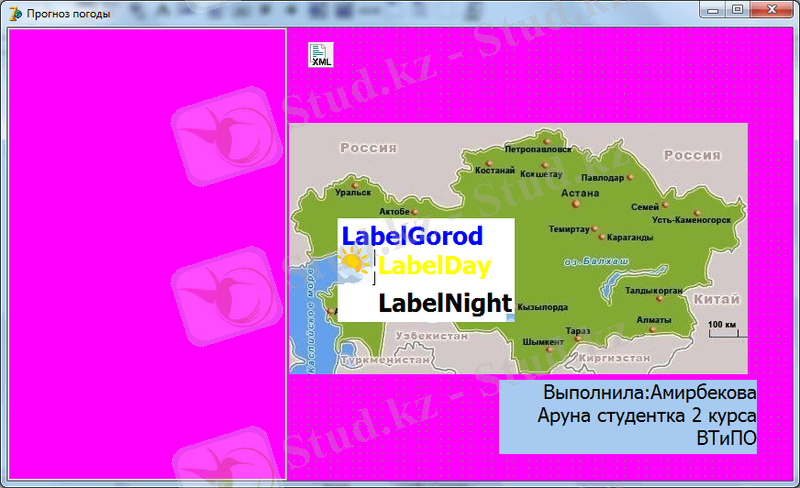The height and width of the screenshot is (488, 800).
Task: Click the app icon in the title bar
Action: click(x=13, y=14)
